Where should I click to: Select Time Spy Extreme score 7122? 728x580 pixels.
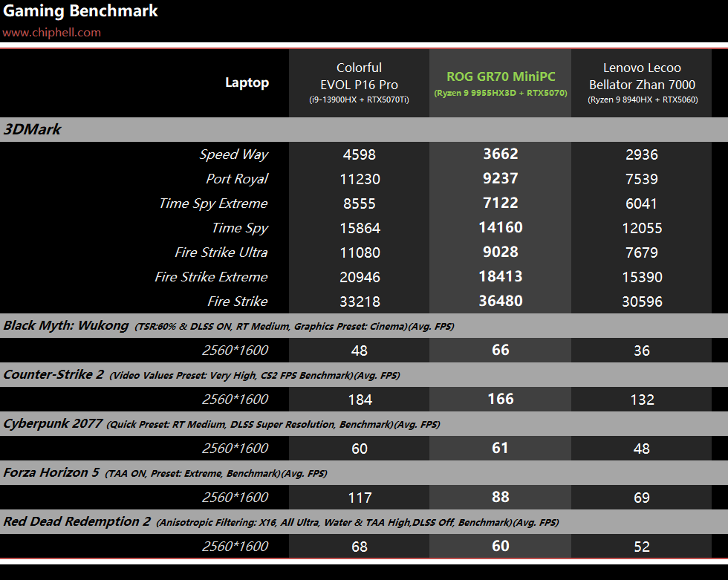tap(501, 203)
